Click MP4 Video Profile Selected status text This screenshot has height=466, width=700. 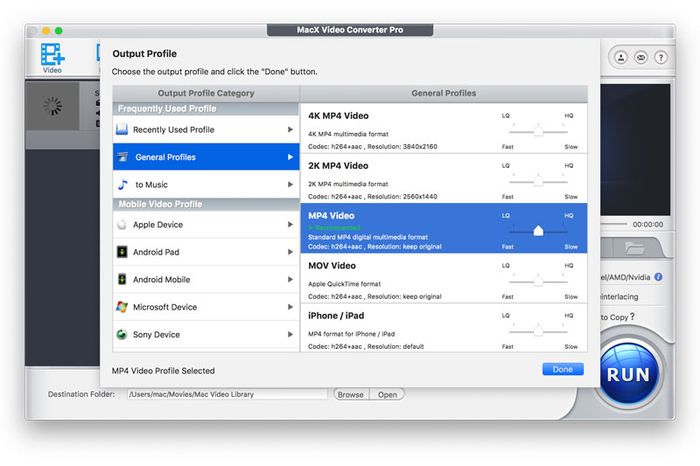[x=163, y=371]
